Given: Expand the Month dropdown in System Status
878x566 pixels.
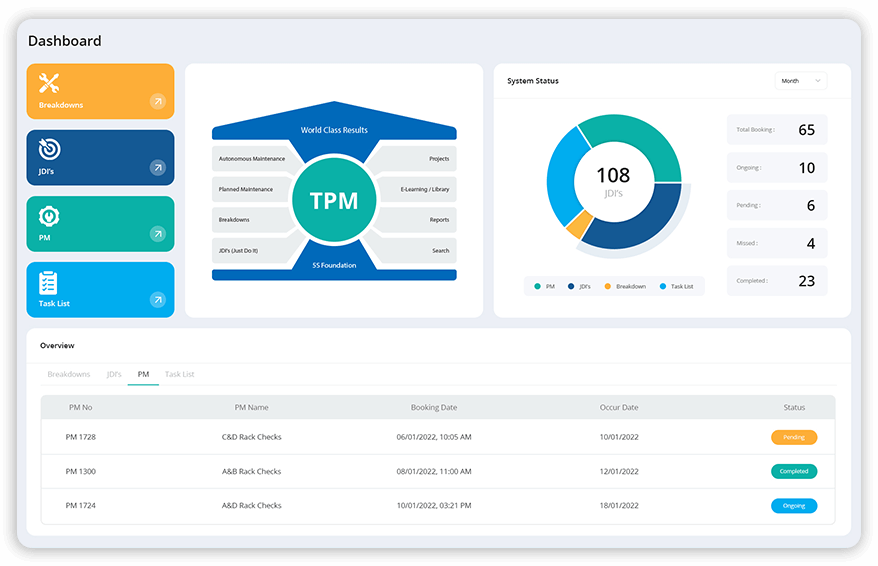Looking at the screenshot, I should (800, 81).
